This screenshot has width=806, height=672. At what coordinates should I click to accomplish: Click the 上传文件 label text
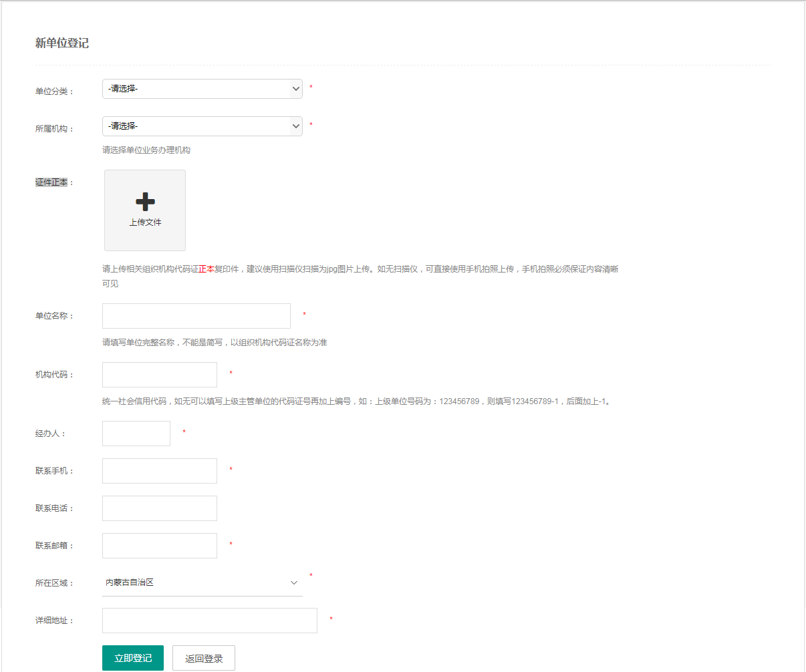tap(145, 222)
